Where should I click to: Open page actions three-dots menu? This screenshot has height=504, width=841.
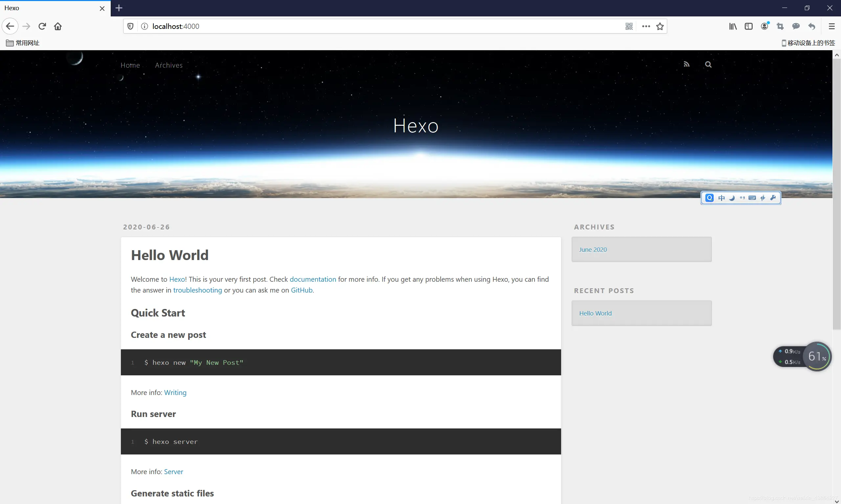646,26
